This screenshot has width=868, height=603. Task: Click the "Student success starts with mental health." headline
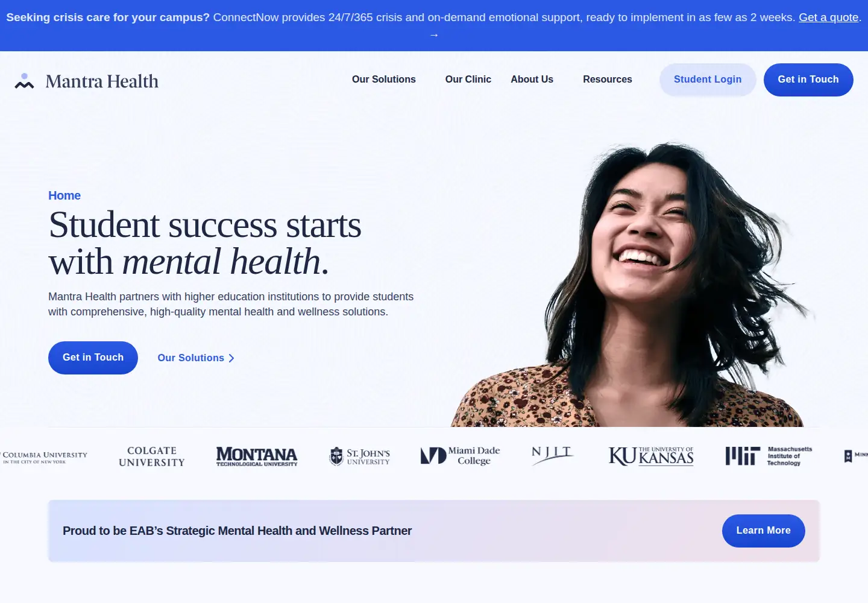(205, 243)
